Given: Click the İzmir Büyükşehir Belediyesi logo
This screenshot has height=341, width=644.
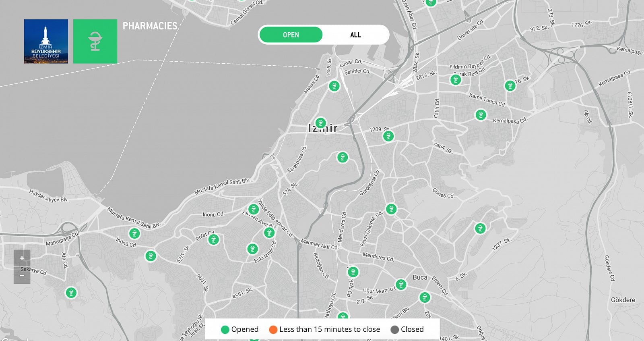Looking at the screenshot, I should click(46, 42).
